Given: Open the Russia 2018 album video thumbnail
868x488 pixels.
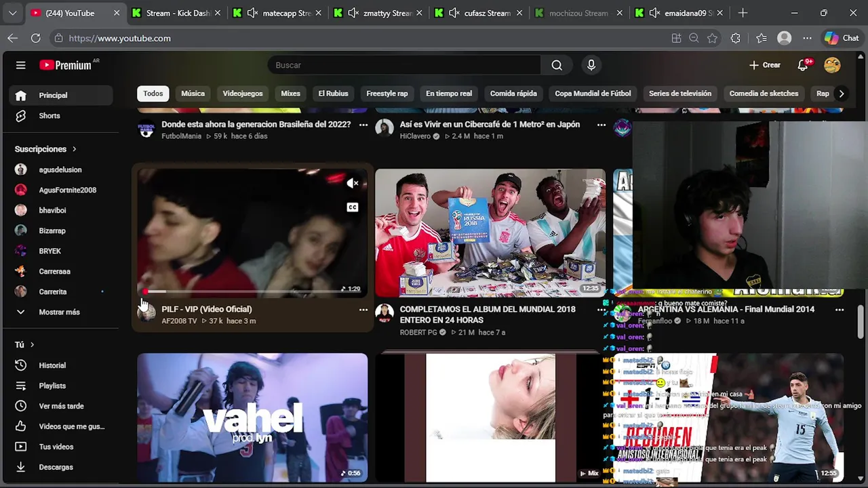Looking at the screenshot, I should (490, 233).
